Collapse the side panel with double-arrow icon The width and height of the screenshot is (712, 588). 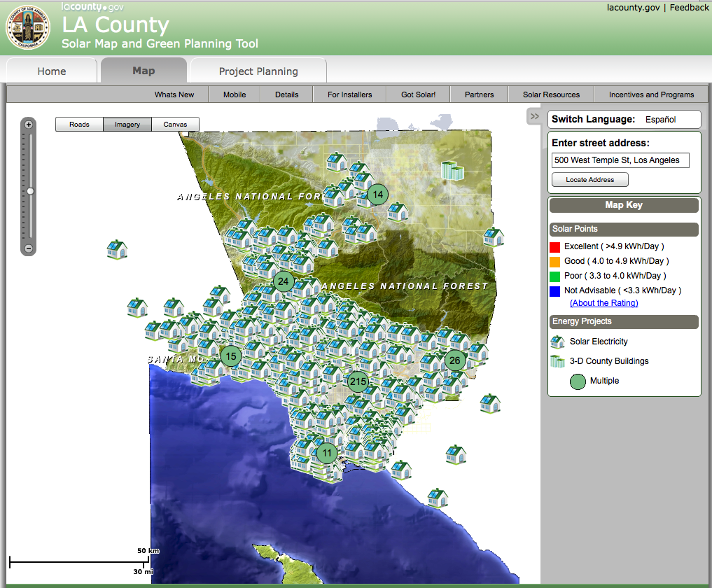[x=534, y=116]
